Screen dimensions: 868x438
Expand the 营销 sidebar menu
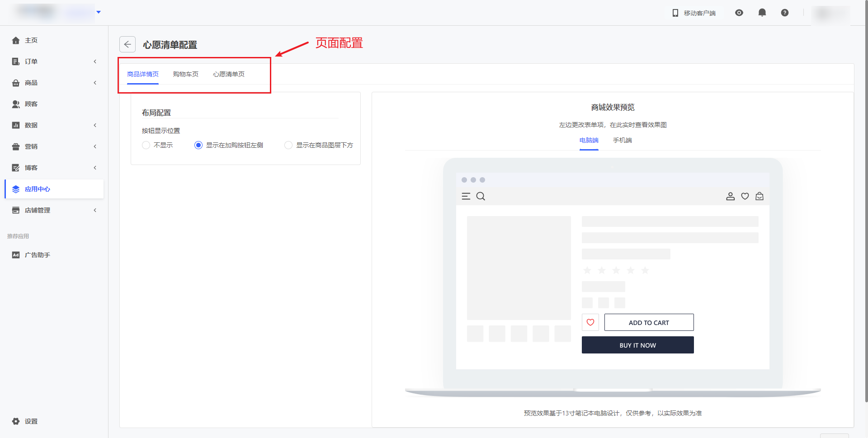(54, 146)
